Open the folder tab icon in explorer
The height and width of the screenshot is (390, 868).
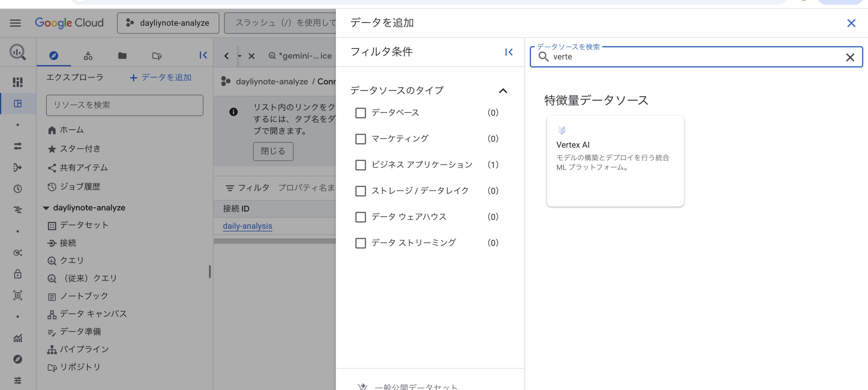pos(122,56)
